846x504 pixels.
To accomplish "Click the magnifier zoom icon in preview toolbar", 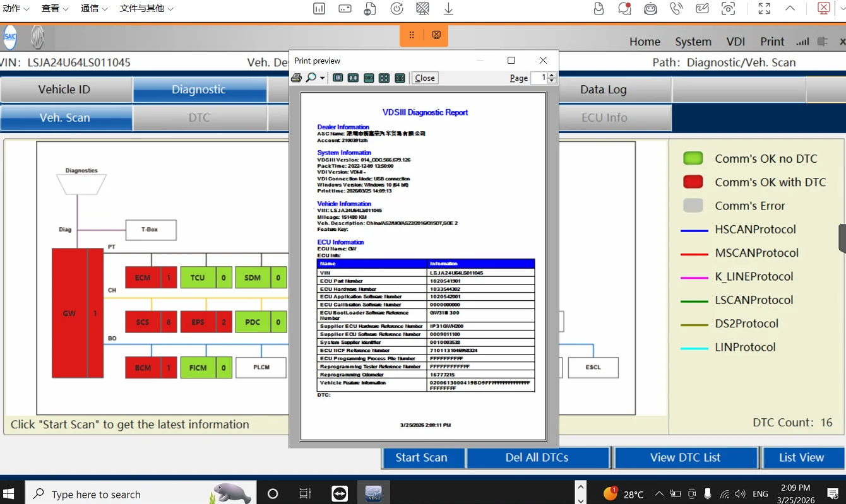I will [311, 78].
